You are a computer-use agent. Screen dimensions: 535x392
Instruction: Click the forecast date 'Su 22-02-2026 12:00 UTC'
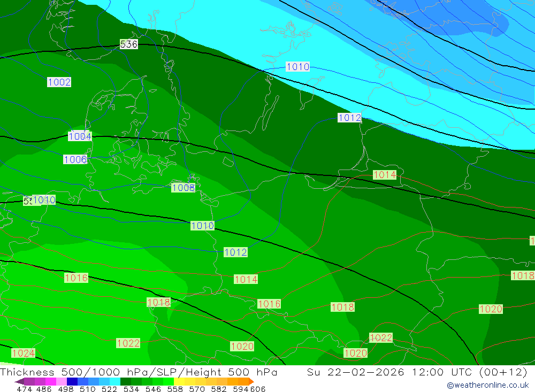click(389, 372)
